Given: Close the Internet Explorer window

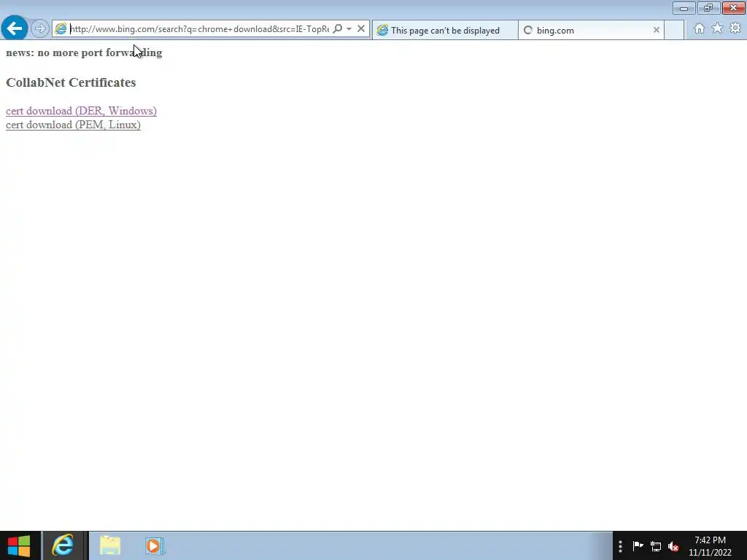Looking at the screenshot, I should [733, 8].
